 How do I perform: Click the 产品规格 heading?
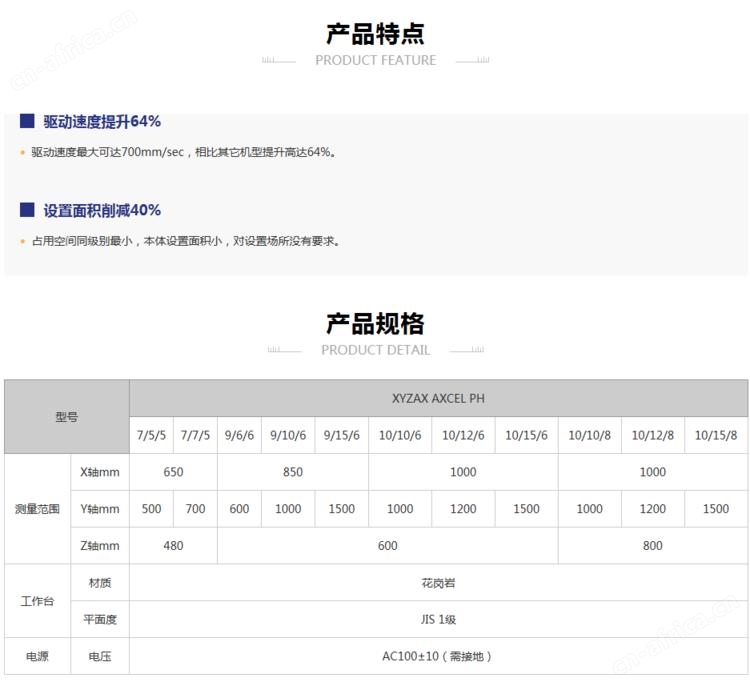(375, 324)
